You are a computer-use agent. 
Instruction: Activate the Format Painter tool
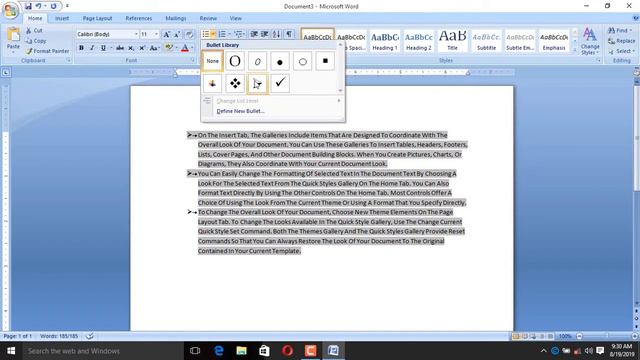click(47, 51)
